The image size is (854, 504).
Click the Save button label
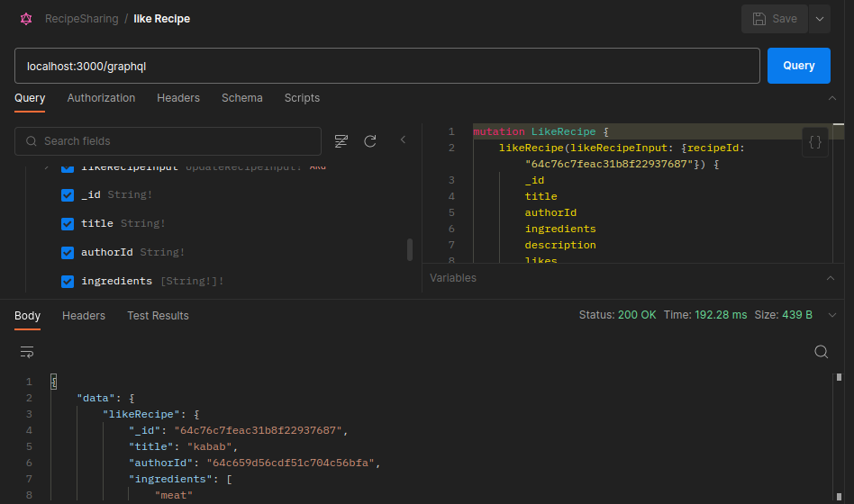click(785, 19)
